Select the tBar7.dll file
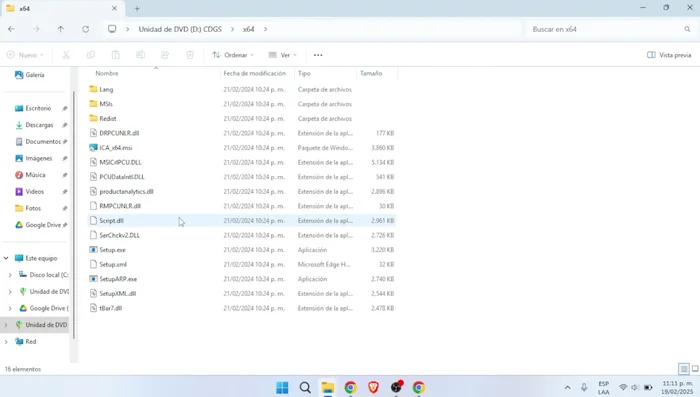 pyautogui.click(x=106, y=308)
